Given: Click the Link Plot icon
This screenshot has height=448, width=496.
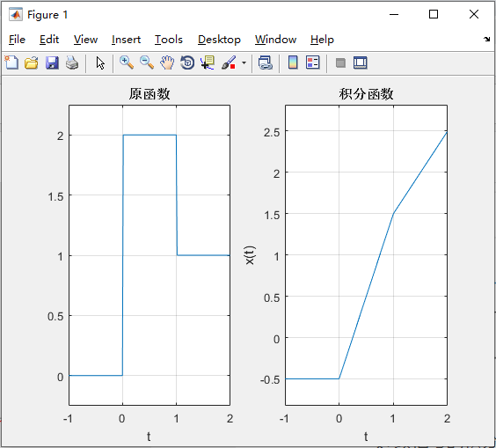Looking at the screenshot, I should (266, 62).
